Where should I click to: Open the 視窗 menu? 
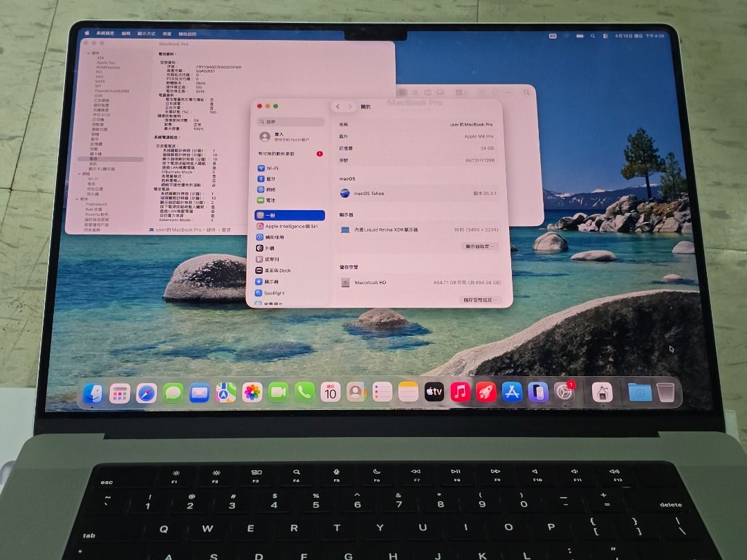(167, 34)
